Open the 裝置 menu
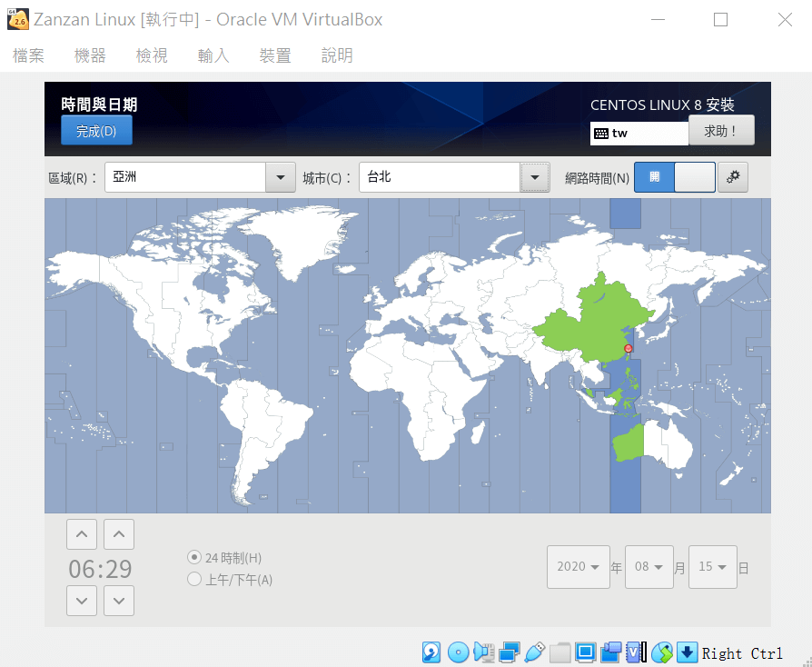Screen dimensions: 812x667 pos(275,55)
